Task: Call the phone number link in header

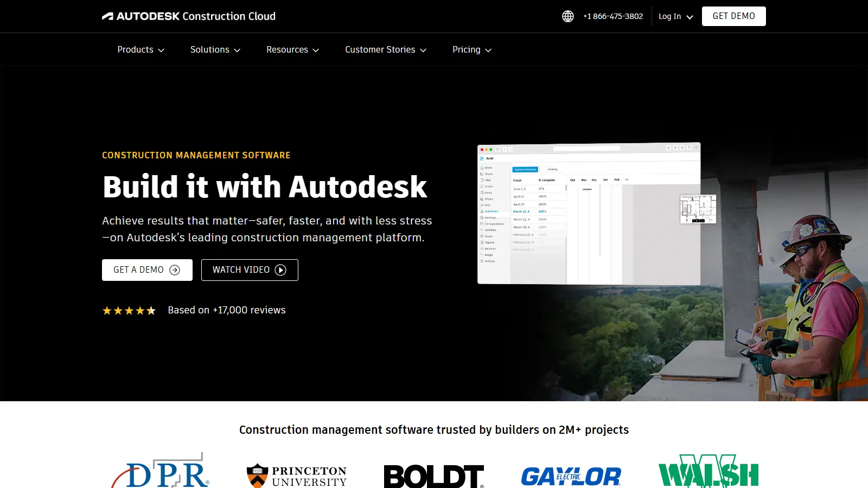Action: click(x=613, y=16)
